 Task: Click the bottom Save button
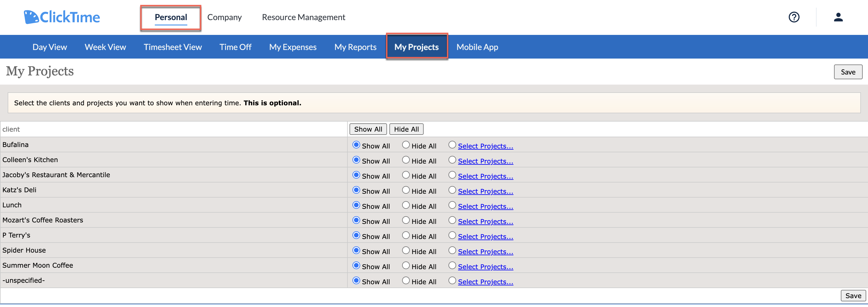point(853,295)
